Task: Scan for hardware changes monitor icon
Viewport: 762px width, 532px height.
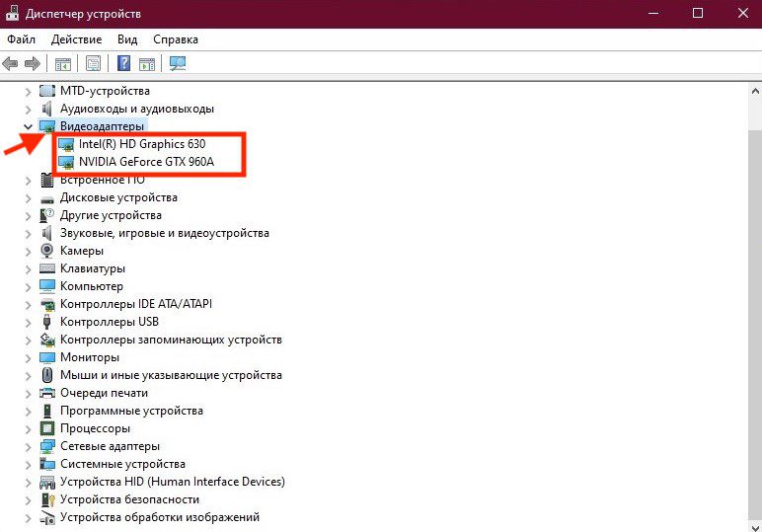Action: click(178, 63)
